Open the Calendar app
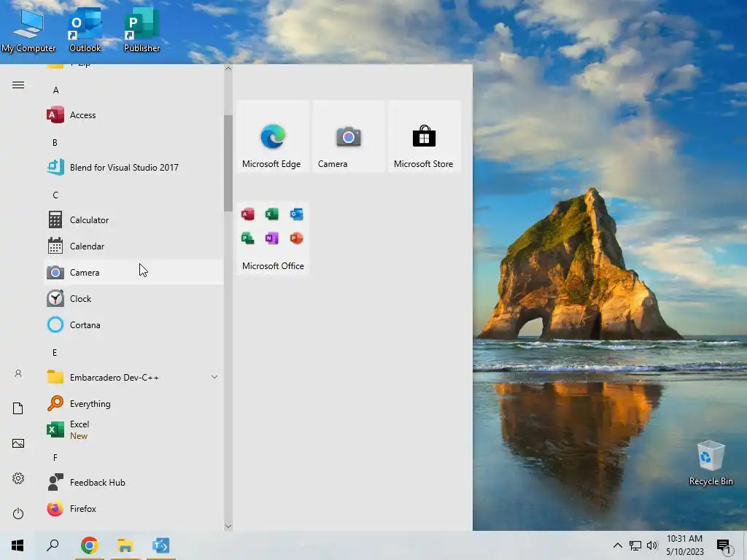 [x=133, y=246]
